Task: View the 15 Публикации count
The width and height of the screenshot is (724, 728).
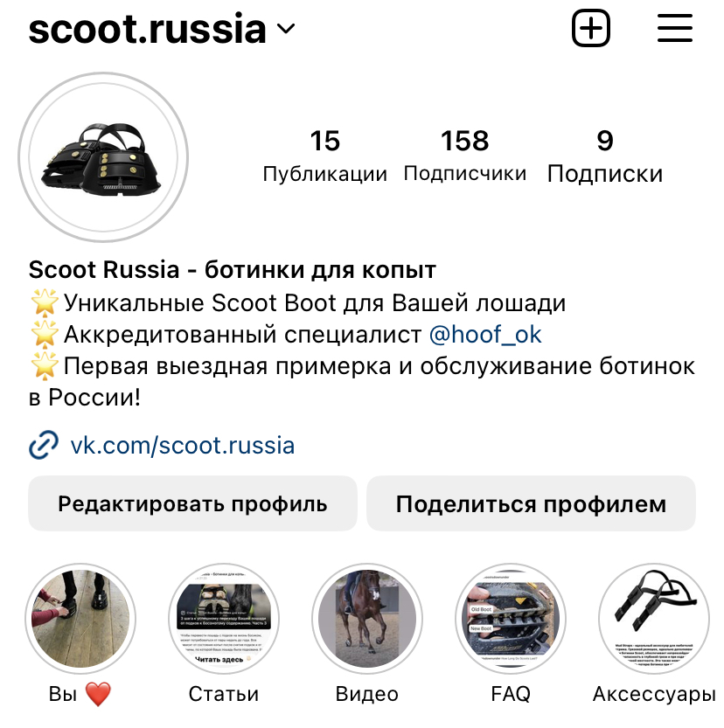Action: coord(324,156)
